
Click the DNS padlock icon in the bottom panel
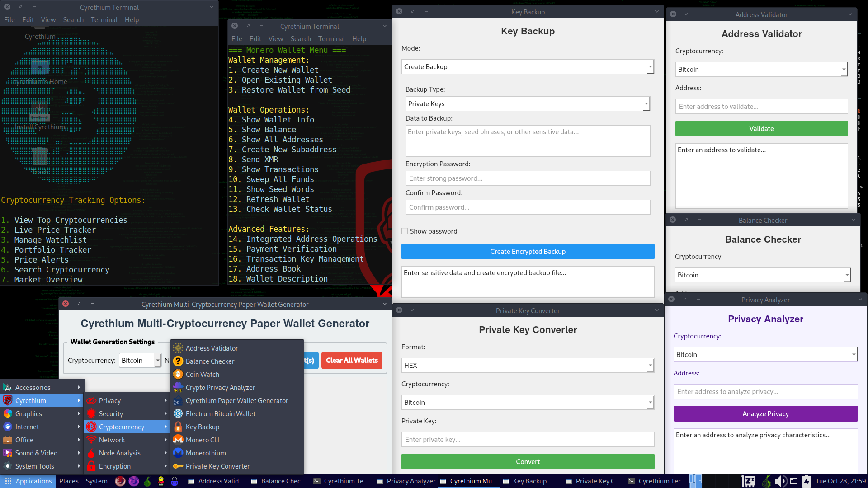tap(175, 481)
